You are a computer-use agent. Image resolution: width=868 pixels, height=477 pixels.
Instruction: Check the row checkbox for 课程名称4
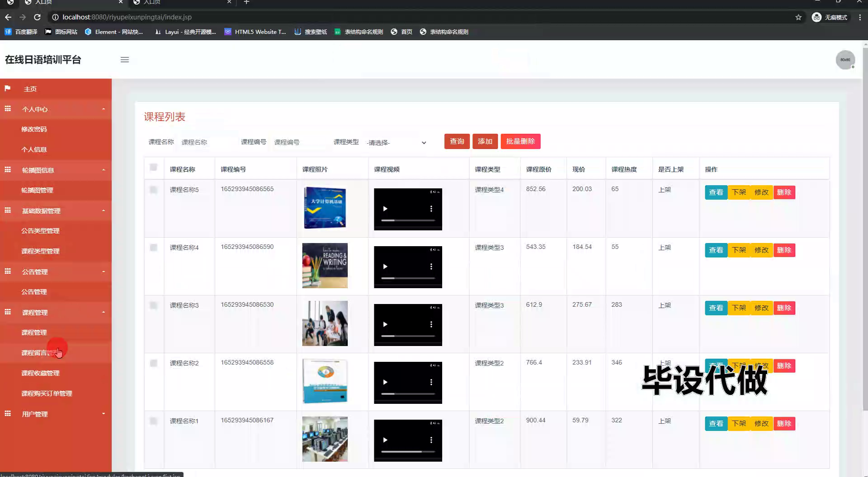tap(154, 248)
